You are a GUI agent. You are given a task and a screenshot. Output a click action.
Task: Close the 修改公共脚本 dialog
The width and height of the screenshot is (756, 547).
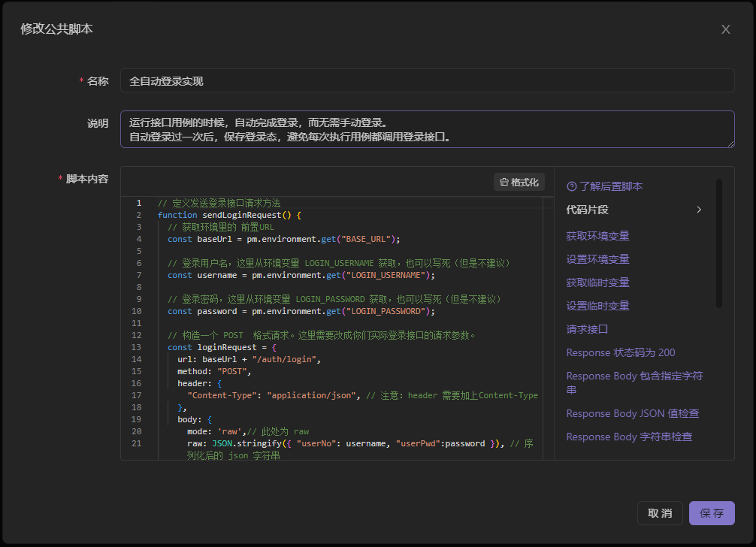725,29
